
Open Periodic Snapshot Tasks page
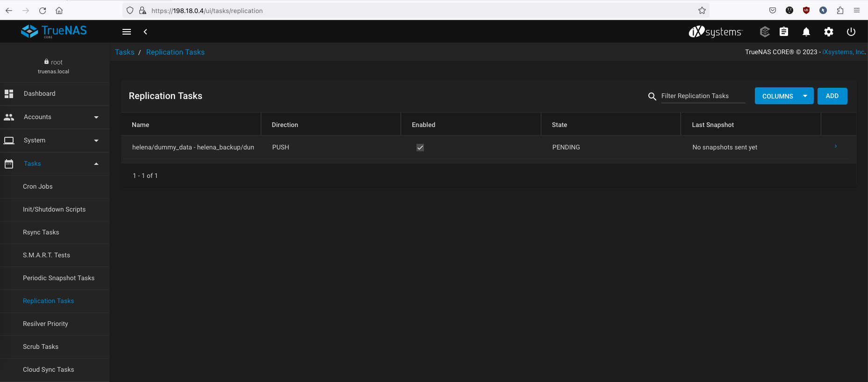[x=58, y=278]
